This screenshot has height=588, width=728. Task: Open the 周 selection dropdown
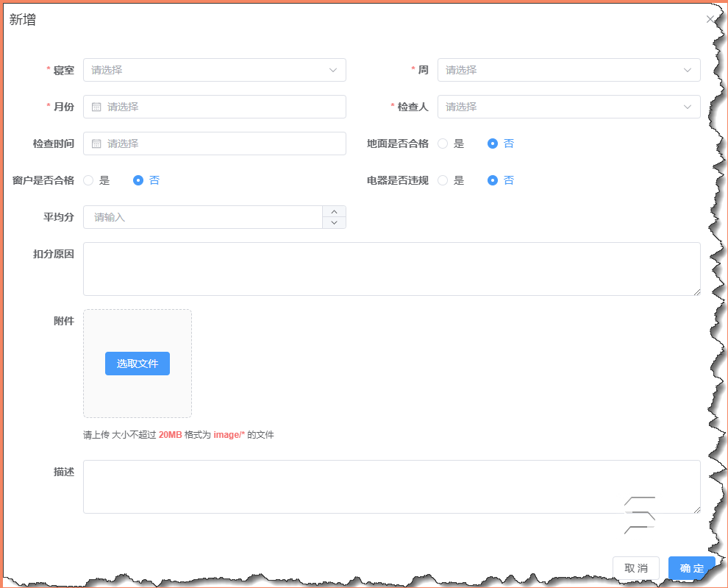[x=566, y=69]
